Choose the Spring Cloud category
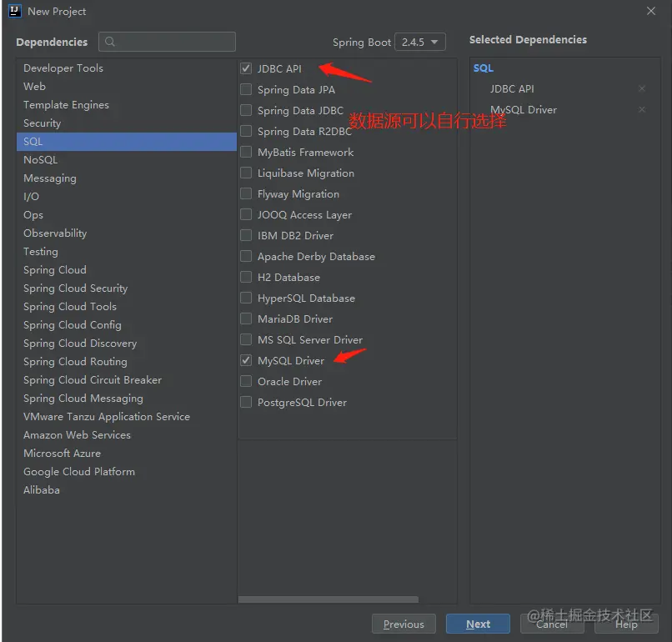This screenshot has width=672, height=642. (127, 270)
